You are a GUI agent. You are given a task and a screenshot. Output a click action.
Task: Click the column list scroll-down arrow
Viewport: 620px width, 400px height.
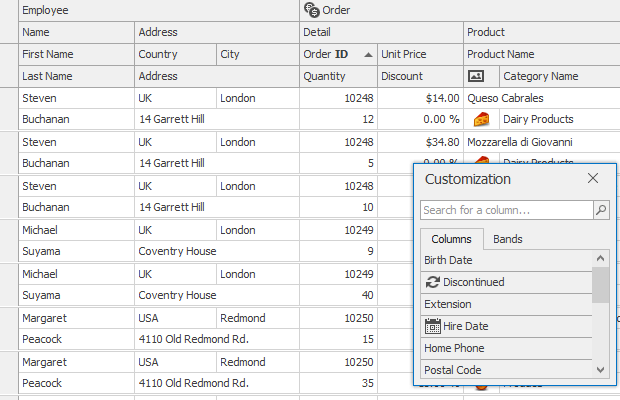600,370
